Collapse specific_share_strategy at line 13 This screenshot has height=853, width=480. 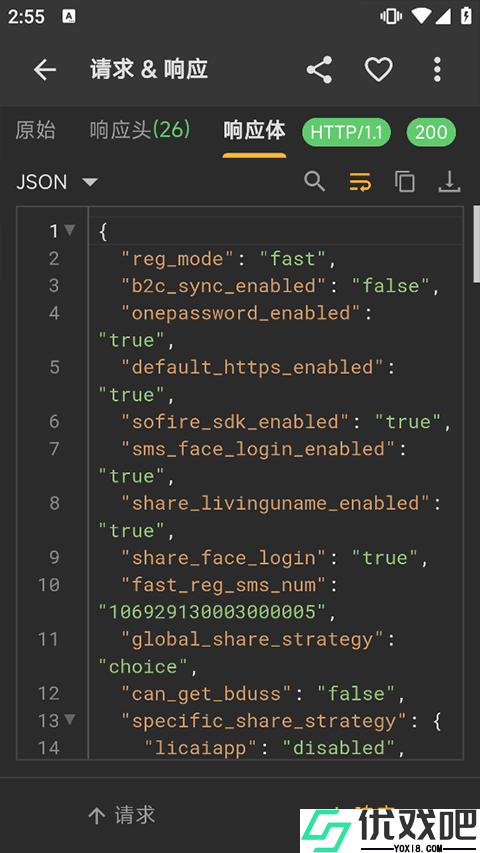[x=70, y=720]
